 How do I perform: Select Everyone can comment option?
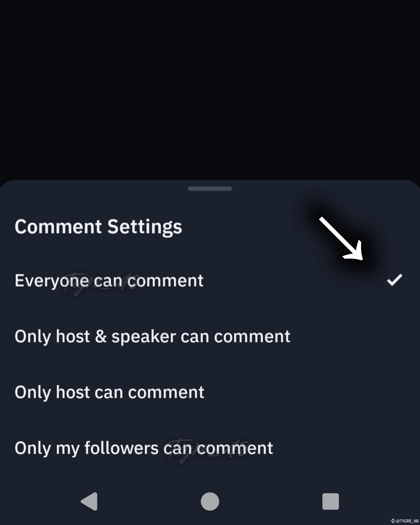(210, 280)
